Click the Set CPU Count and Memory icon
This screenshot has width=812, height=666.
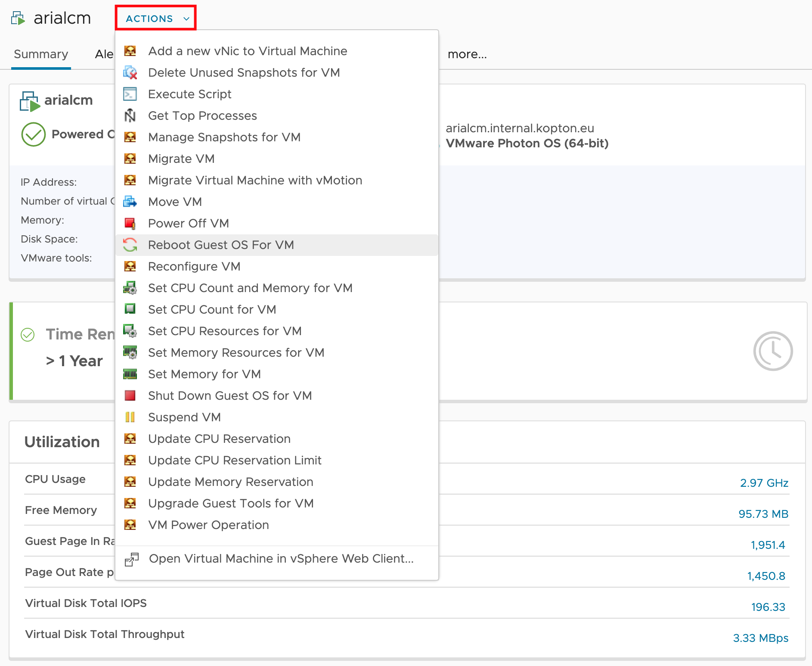click(130, 288)
